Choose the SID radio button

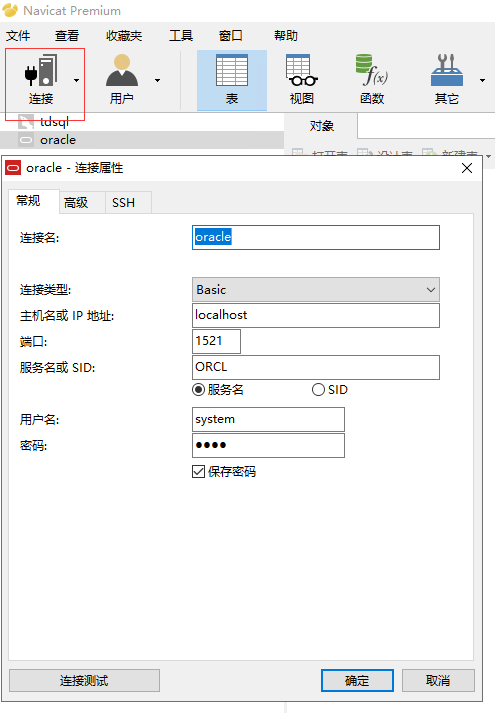click(318, 390)
